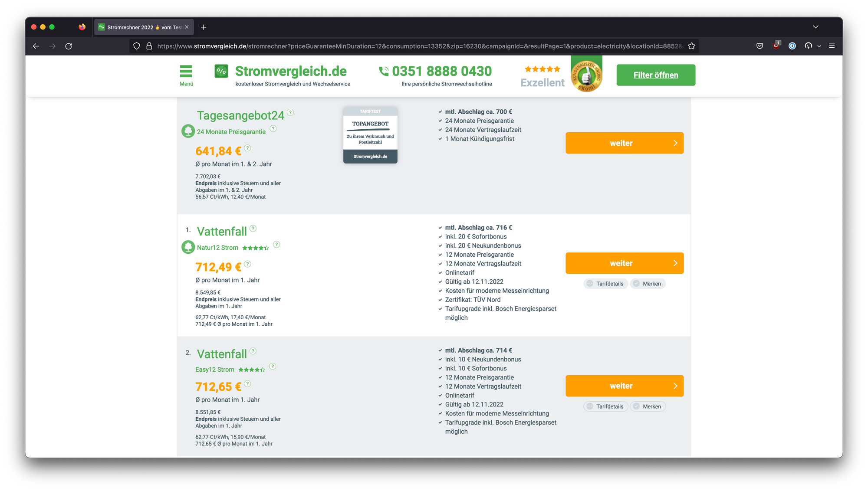This screenshot has width=868, height=491.
Task: Open Tarifdetails for Natur12 Strom
Action: 605,284
